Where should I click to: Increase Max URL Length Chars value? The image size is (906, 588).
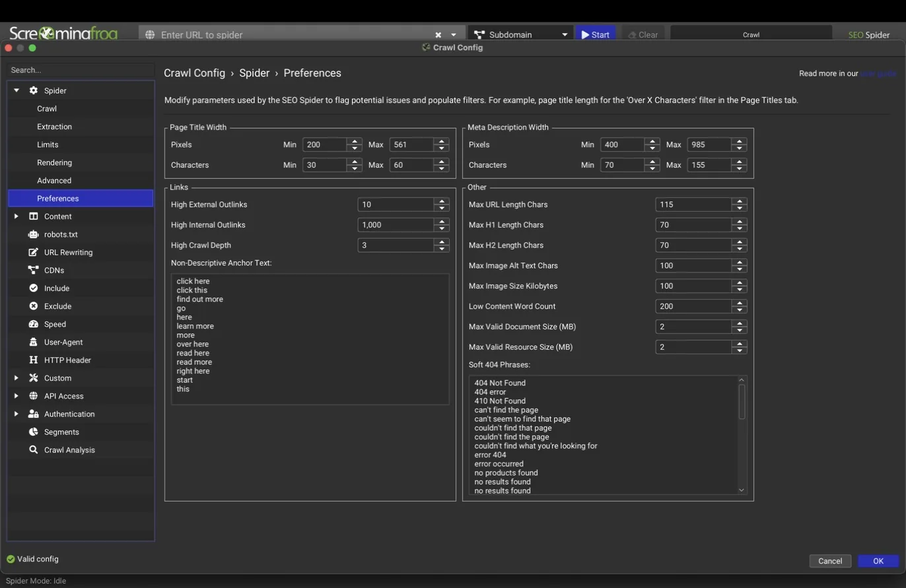click(740, 201)
